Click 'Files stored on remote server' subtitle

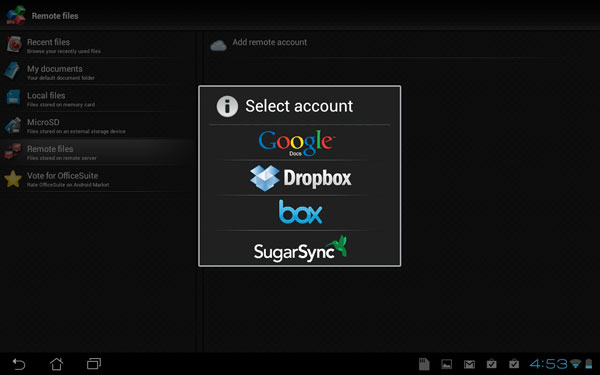click(62, 158)
